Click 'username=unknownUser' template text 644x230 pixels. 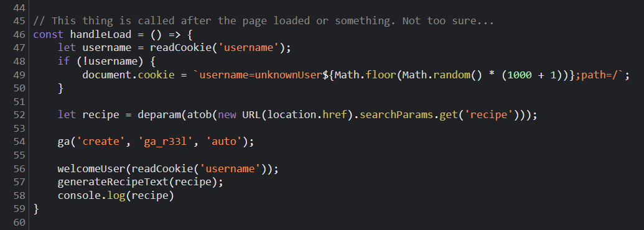[x=260, y=75]
